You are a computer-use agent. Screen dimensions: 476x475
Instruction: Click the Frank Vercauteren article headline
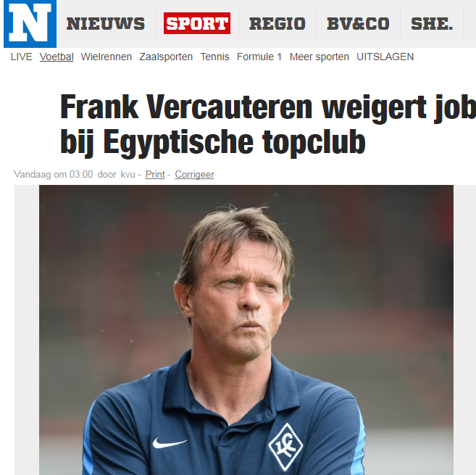click(268, 125)
